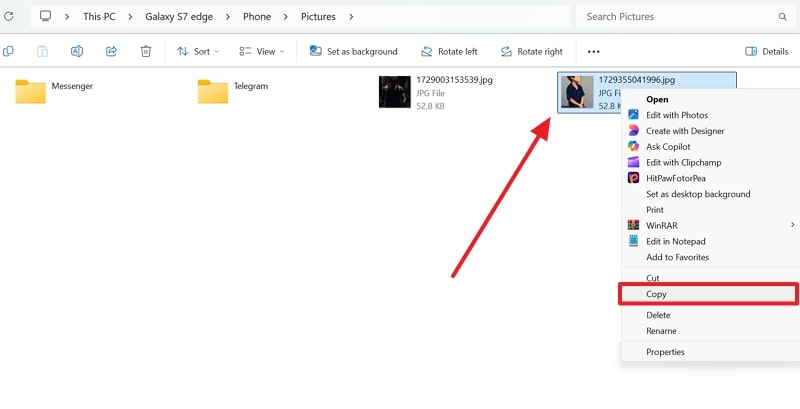Click the Search Pictures input field
The width and height of the screenshot is (800, 409).
[675, 17]
